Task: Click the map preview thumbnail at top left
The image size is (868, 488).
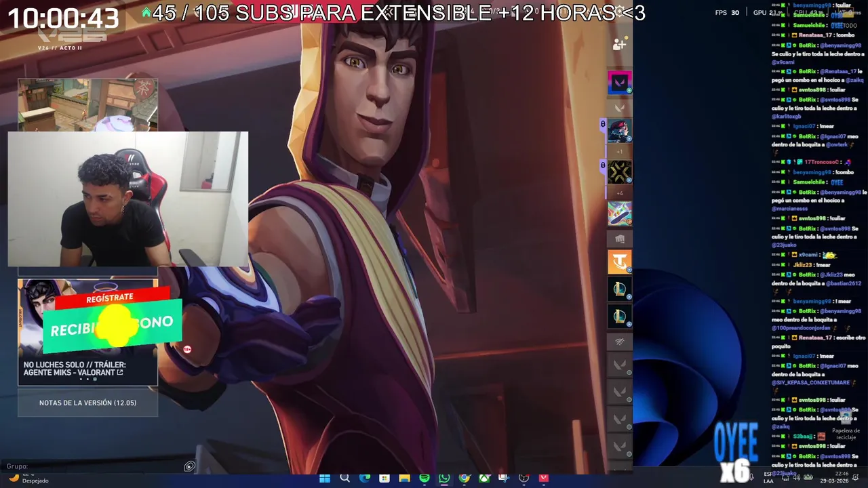Action: 87,104
